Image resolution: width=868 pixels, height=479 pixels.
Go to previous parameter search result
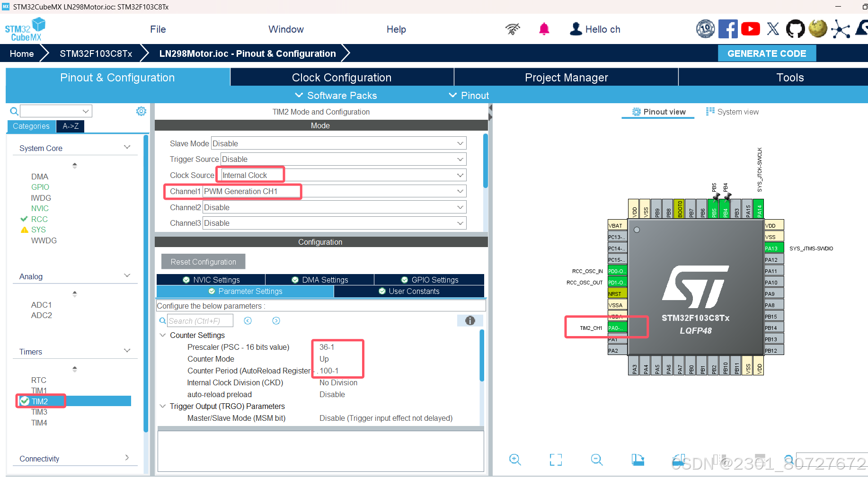pos(248,321)
